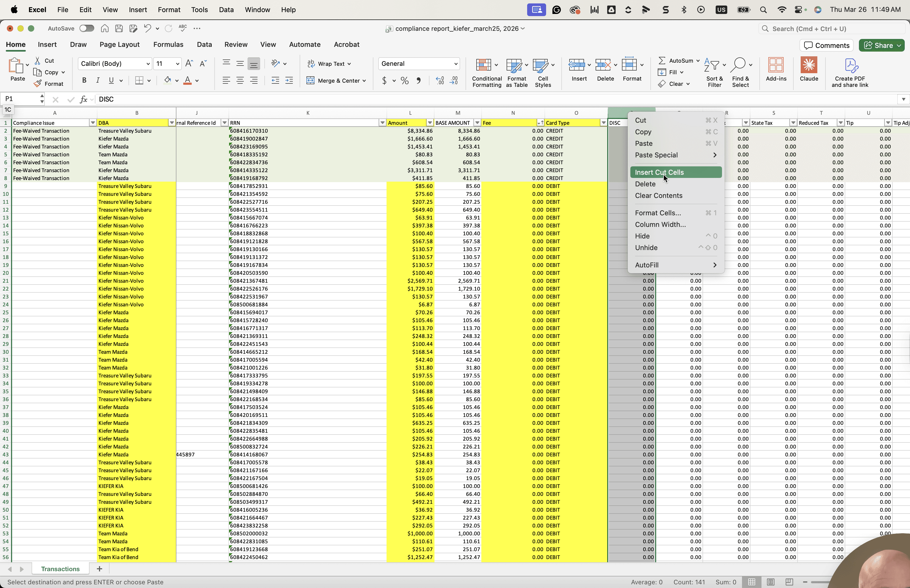Image resolution: width=910 pixels, height=588 pixels.
Task: Click the Increase Decimal icon
Action: [x=440, y=81]
